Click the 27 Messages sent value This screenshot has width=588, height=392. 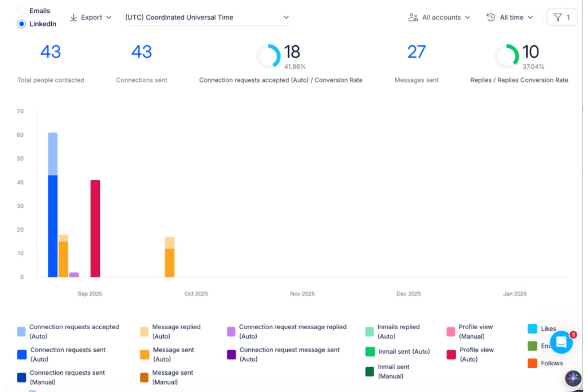click(416, 52)
